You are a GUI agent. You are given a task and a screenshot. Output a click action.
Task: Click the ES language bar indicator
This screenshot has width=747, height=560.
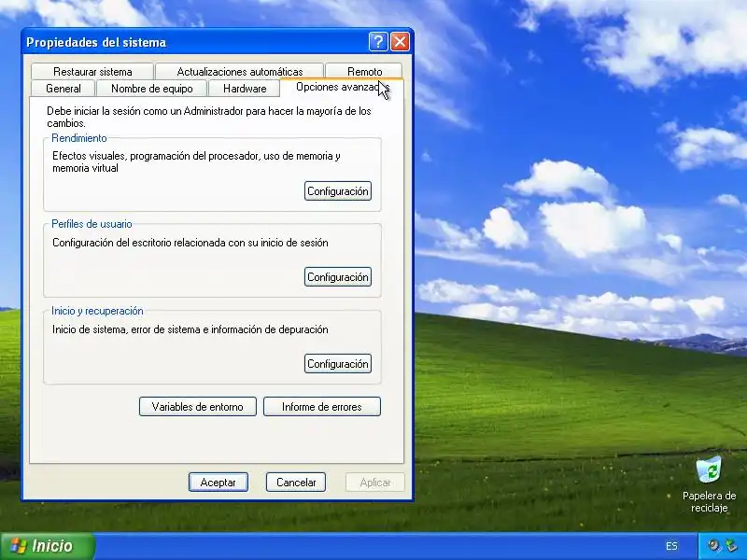(671, 546)
